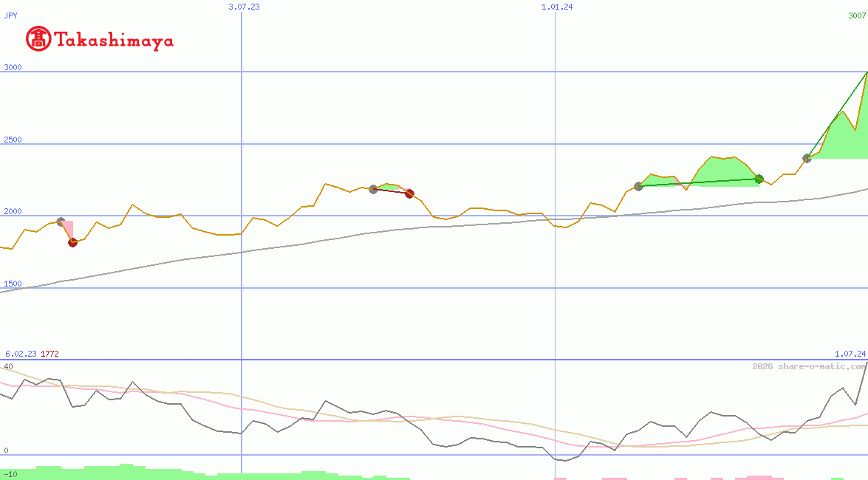
Task: Select the green exit marker dot on the price line
Action: coord(759,179)
